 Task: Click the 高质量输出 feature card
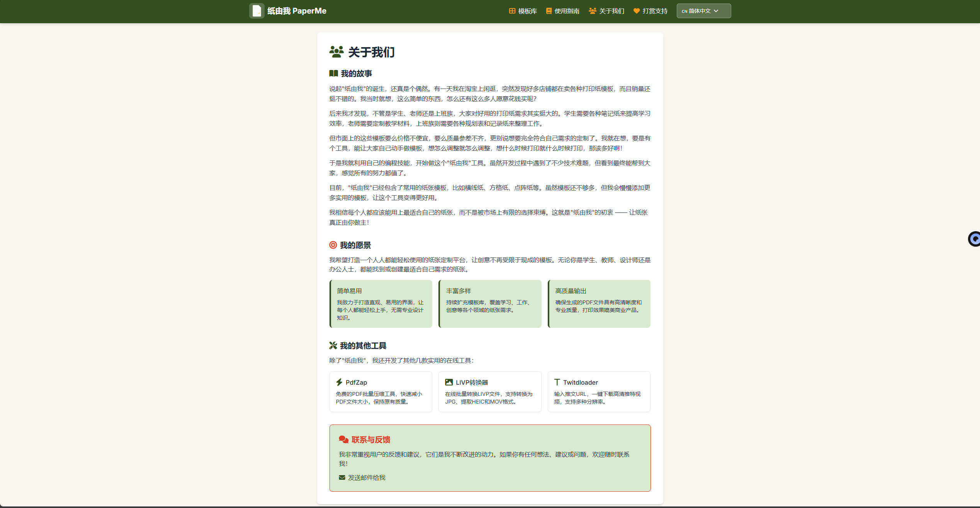tap(599, 304)
